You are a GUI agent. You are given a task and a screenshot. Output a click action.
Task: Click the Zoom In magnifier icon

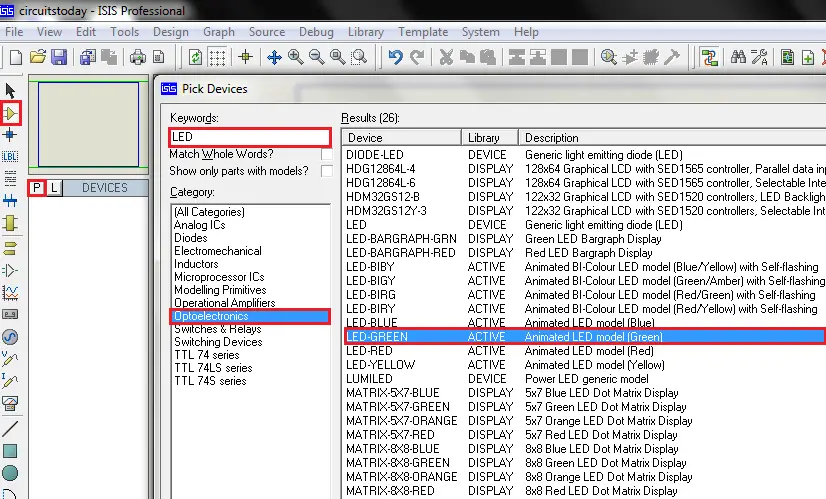coord(296,57)
